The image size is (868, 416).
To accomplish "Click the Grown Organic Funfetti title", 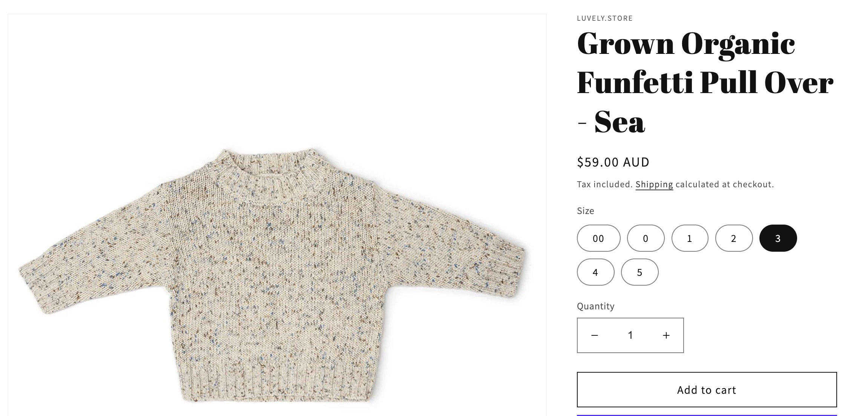I will tap(704, 82).
